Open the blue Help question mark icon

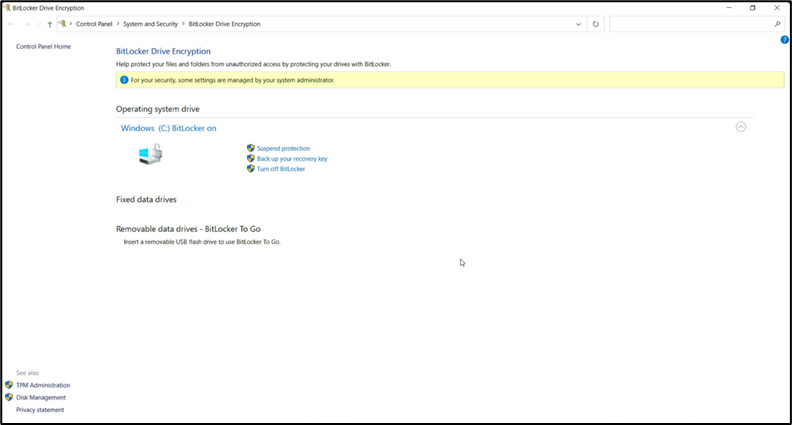point(785,40)
